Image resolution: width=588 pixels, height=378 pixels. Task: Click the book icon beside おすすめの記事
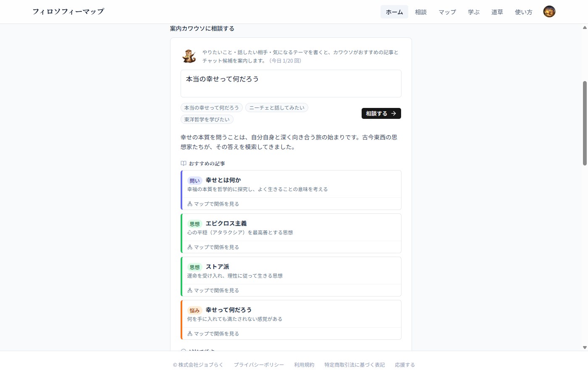pyautogui.click(x=184, y=163)
